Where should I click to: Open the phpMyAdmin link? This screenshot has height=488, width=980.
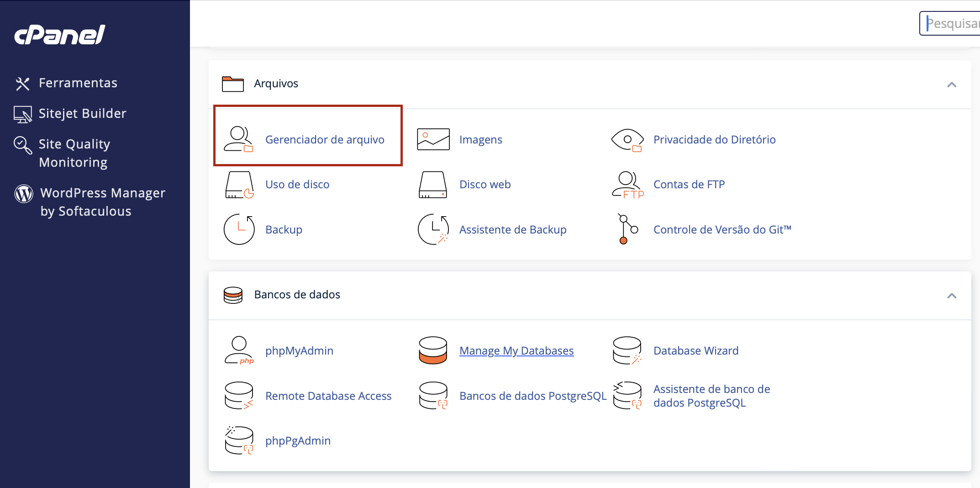[x=300, y=351]
